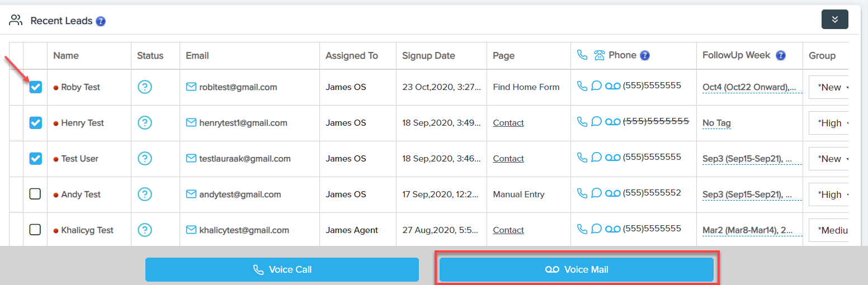The height and width of the screenshot is (285, 868).
Task: Uncheck the Roby Test lead checkbox
Action: (35, 87)
